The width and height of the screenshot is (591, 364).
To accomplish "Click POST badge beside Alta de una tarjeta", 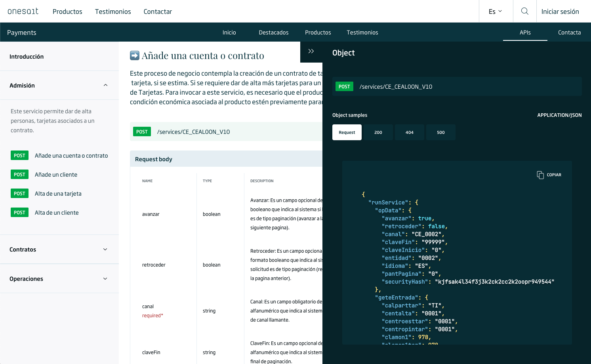I will tap(19, 194).
